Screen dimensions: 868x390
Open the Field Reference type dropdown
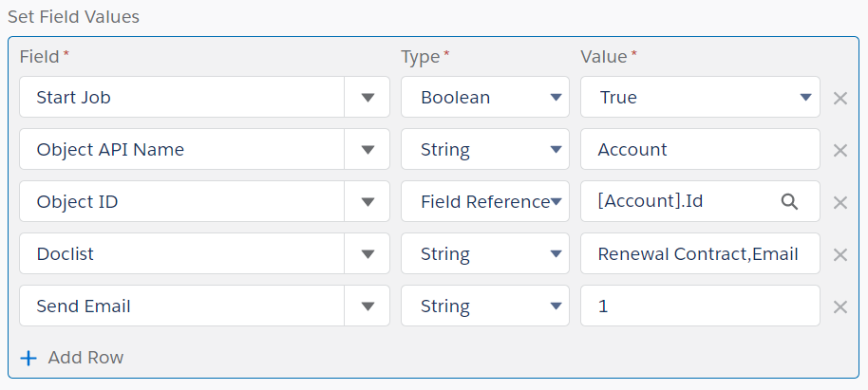[x=485, y=201]
